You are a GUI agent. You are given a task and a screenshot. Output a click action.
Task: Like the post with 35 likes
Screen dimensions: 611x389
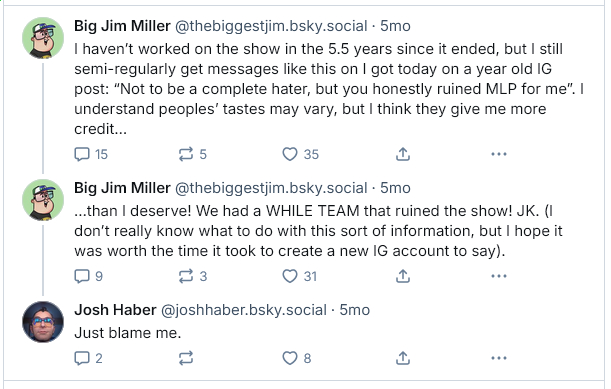pos(300,154)
